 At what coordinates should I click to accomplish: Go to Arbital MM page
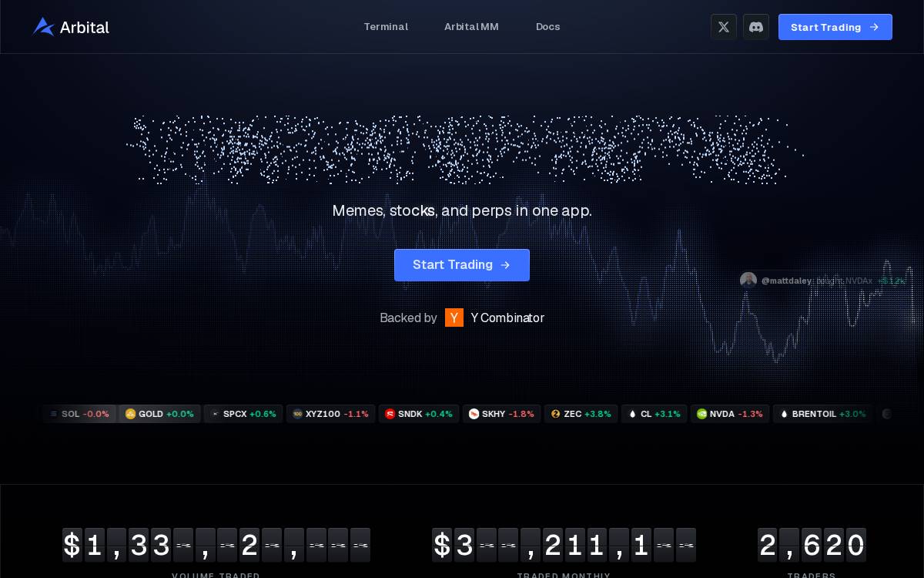click(x=471, y=27)
